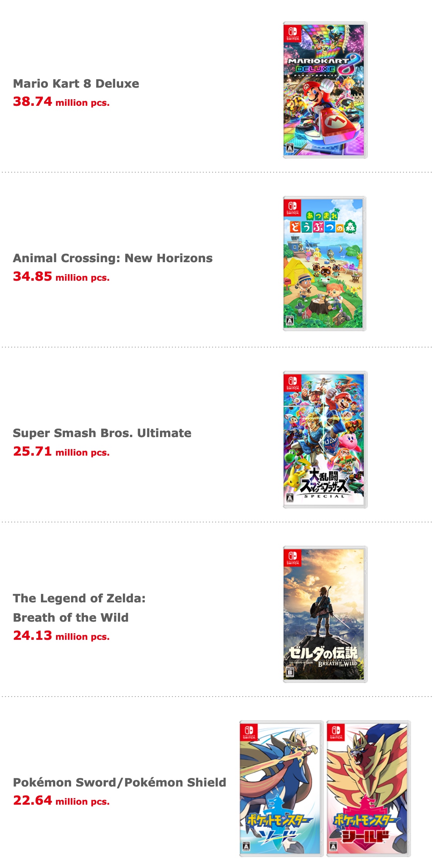Screen dimensions: 432x868
Task: Click the Super Smash Bros. Ultimate title
Action: 102,433
